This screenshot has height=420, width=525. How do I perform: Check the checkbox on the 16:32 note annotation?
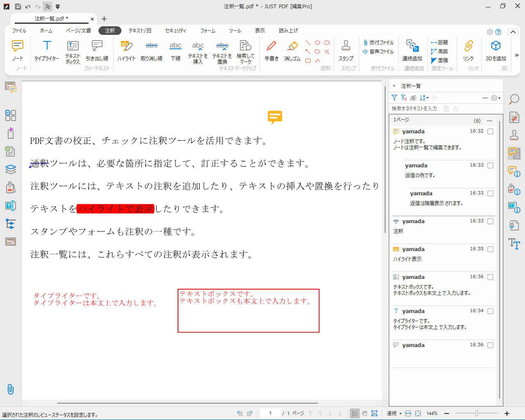coord(489,131)
